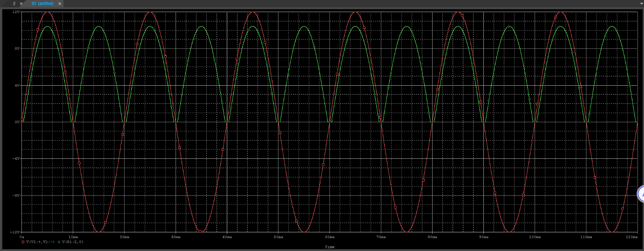This screenshot has height=251, width=644.
Task: Click the 20ms x-axis label
Action: (x=124, y=237)
